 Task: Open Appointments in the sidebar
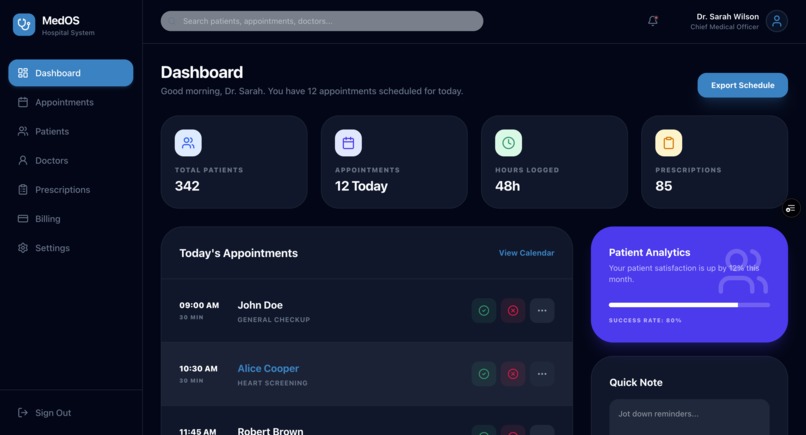point(71,102)
